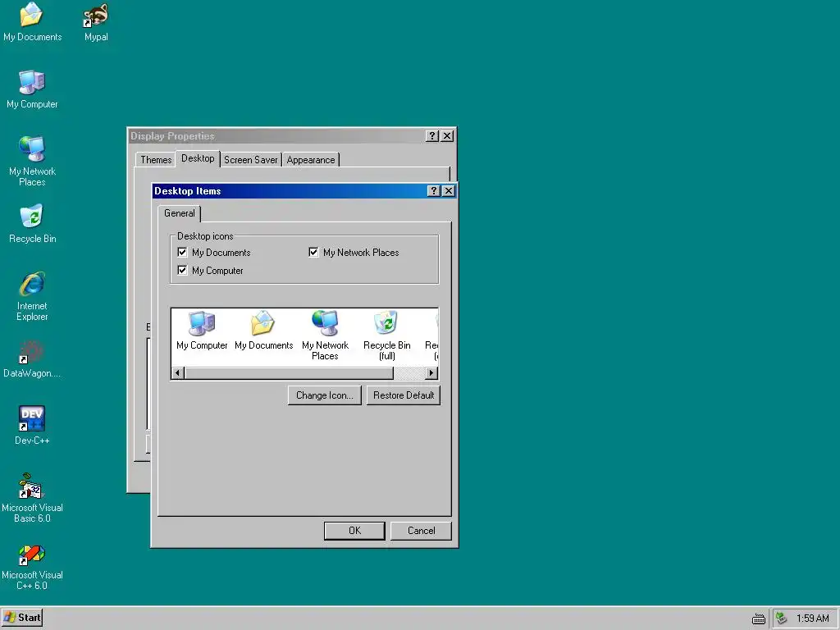Click the Change Icon... button
The width and height of the screenshot is (840, 630).
(x=325, y=395)
